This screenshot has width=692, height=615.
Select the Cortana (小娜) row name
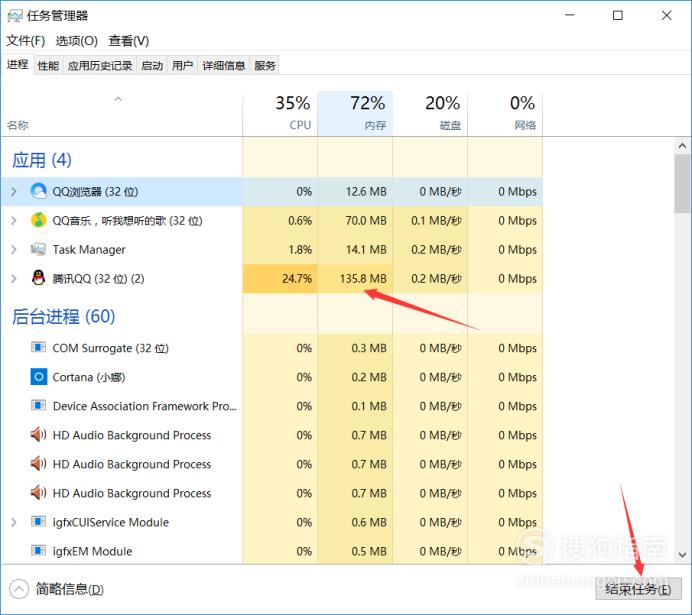click(x=89, y=377)
